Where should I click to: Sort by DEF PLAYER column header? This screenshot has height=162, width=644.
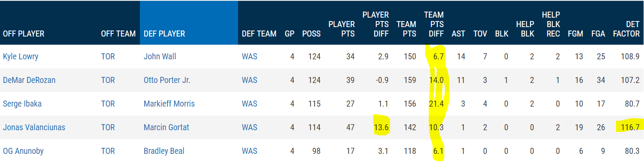(164, 34)
